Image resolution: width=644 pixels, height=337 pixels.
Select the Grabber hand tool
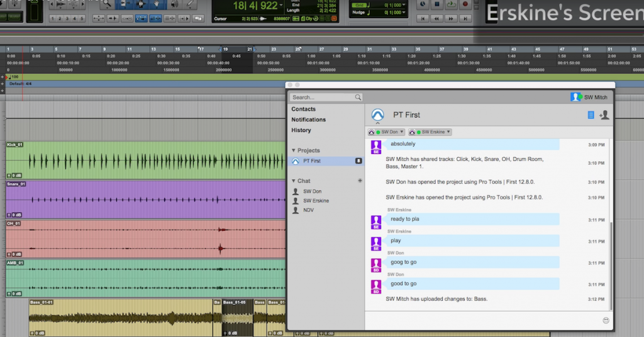(157, 4)
